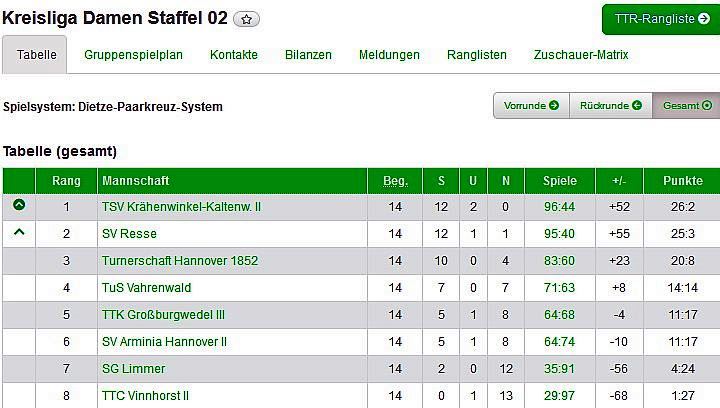Switch to the Meldungen tab
This screenshot has height=408, width=720.
[389, 55]
